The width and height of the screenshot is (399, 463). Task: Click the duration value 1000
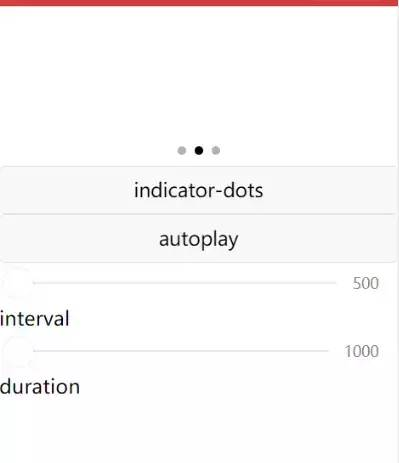tap(362, 351)
